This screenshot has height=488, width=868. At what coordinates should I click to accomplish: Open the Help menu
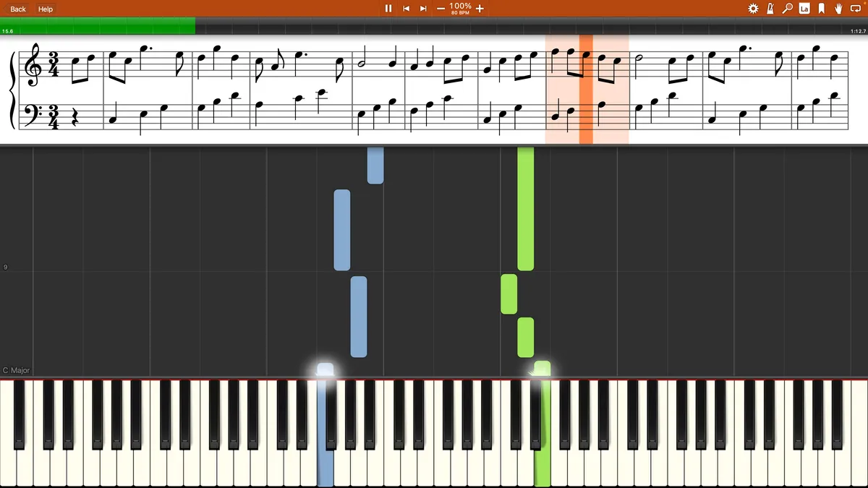pyautogui.click(x=45, y=9)
